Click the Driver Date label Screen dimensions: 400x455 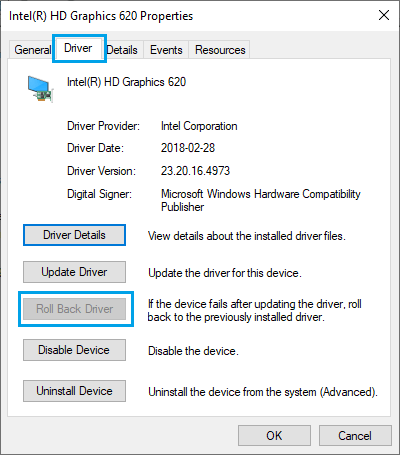(x=95, y=148)
